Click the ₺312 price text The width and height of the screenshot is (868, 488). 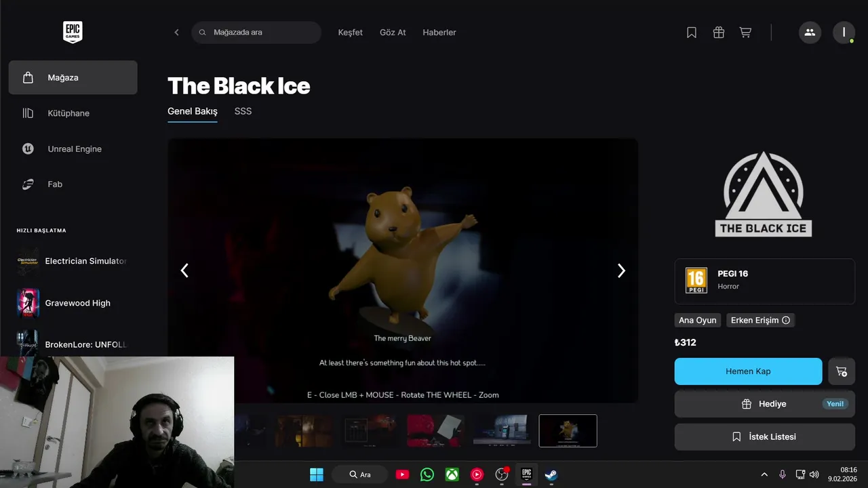(686, 342)
